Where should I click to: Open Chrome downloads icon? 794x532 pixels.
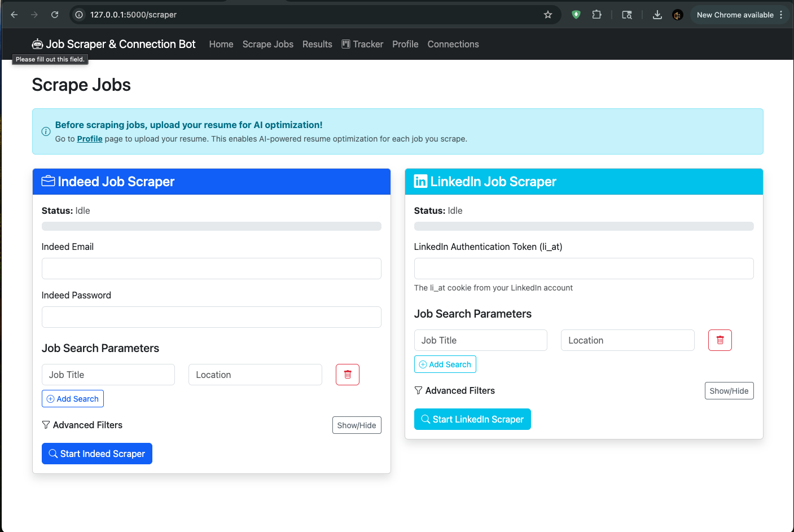point(657,15)
